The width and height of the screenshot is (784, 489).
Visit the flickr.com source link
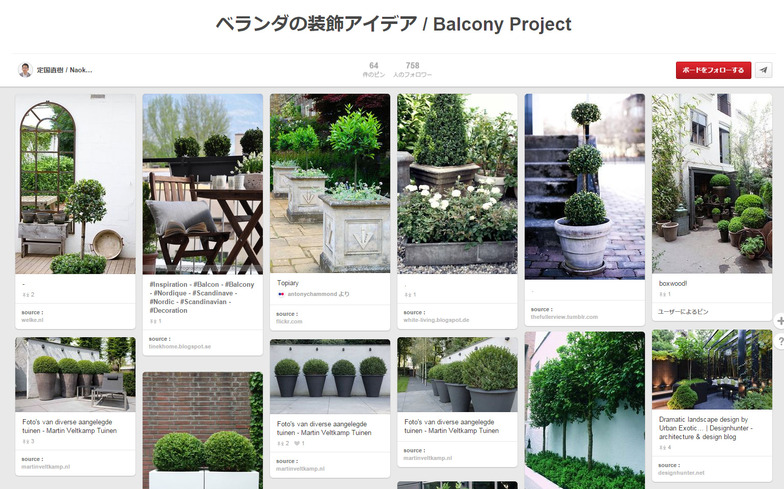coord(289,322)
